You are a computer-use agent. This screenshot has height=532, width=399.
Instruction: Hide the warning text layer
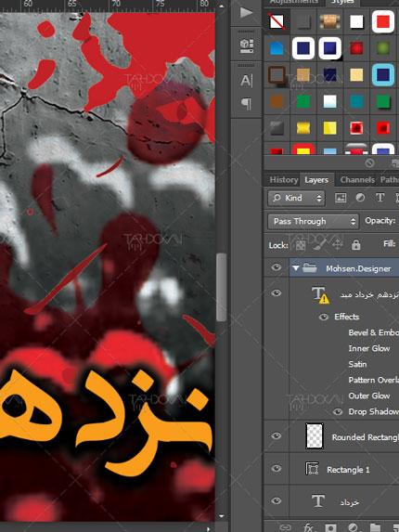pyautogui.click(x=277, y=292)
